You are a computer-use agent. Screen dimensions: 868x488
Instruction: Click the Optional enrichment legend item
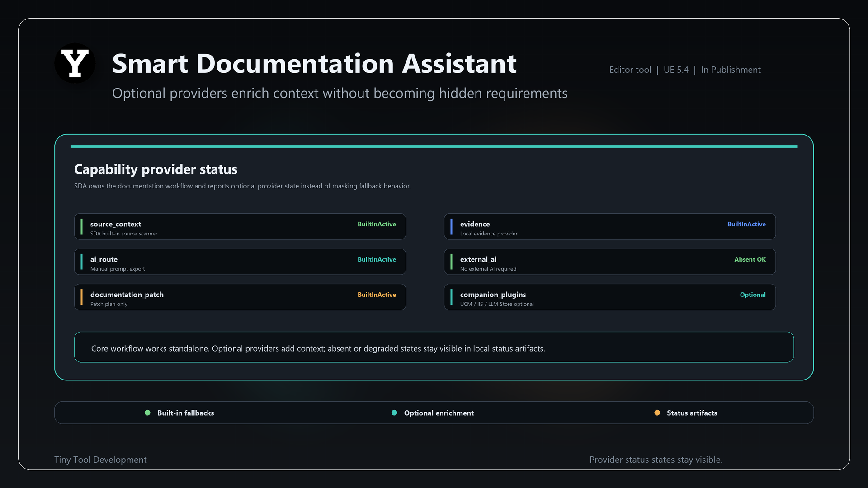click(433, 413)
